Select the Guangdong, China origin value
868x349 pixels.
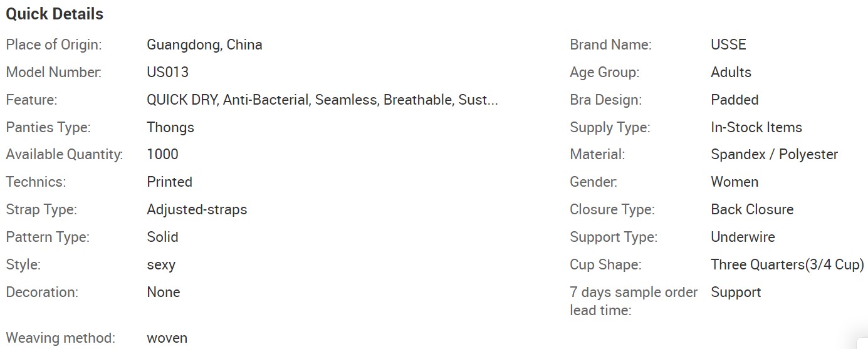point(204,45)
